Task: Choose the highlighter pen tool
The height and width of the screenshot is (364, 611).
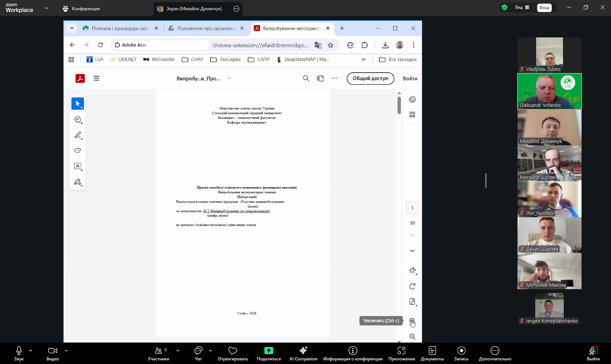Action: pos(77,135)
